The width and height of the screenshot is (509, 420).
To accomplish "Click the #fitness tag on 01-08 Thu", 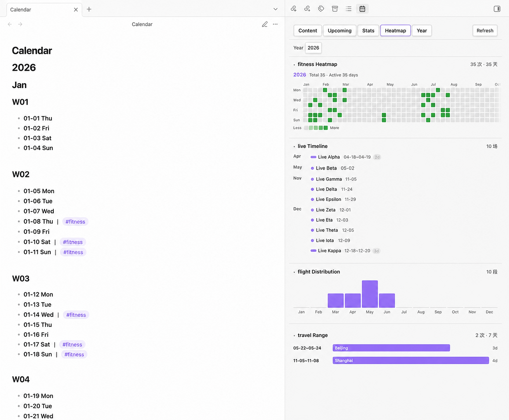I will (x=75, y=222).
